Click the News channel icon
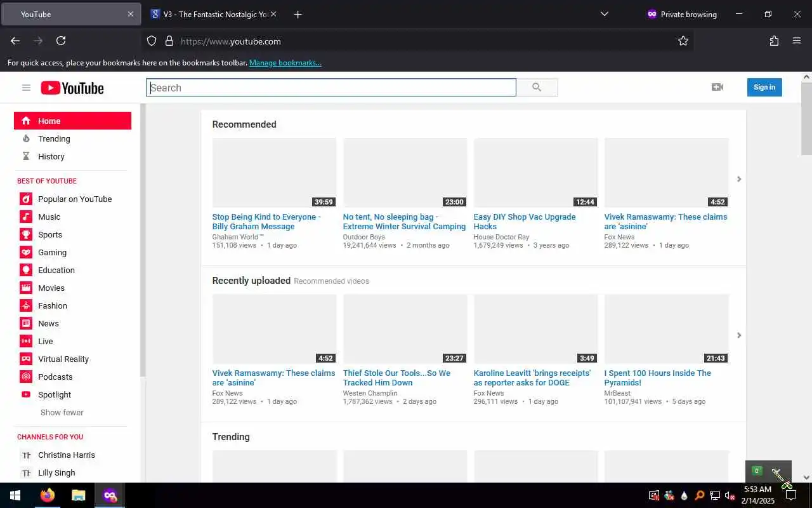The image size is (812, 508). (x=26, y=323)
